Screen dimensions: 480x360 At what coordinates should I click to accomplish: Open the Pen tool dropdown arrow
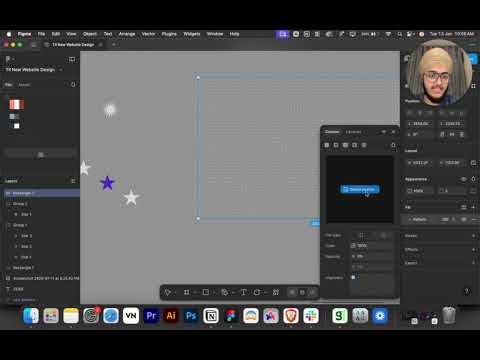[x=233, y=292]
